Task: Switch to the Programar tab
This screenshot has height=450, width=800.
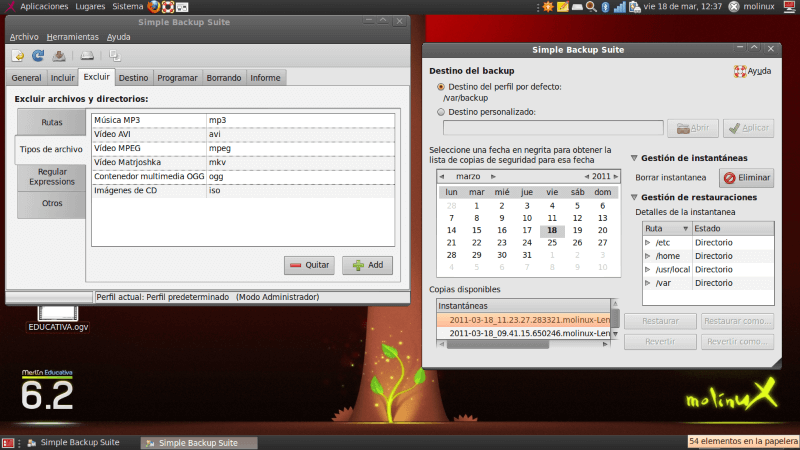Action: click(177, 78)
